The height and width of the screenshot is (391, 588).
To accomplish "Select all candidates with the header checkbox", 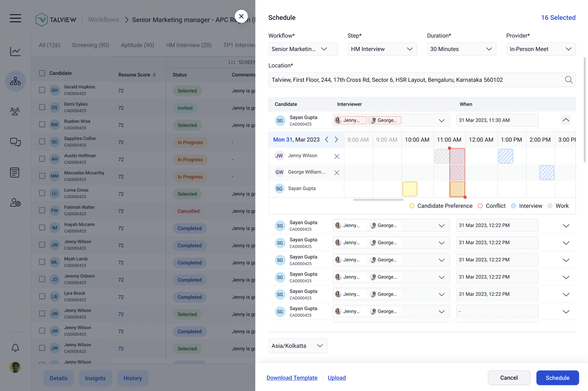I will coord(42,73).
